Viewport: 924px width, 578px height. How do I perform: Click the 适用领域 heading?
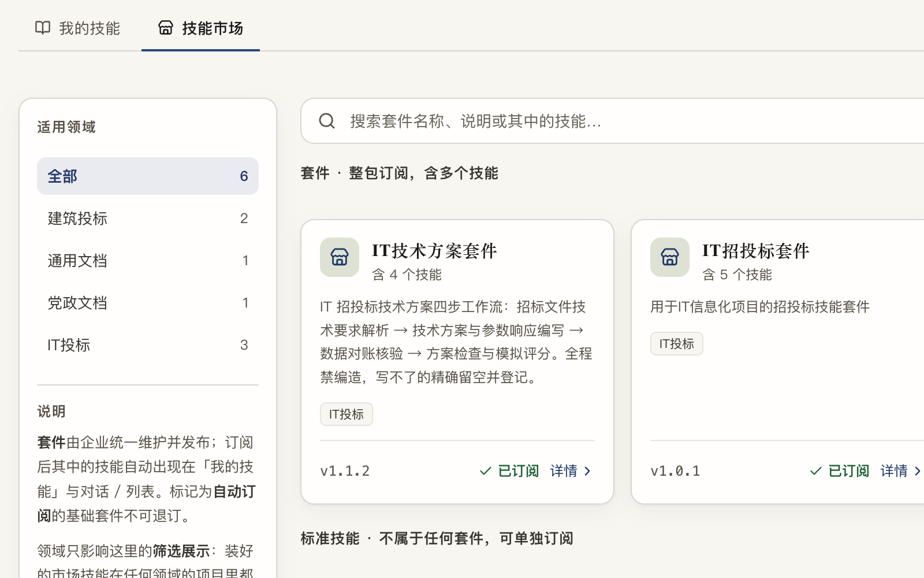pos(66,127)
